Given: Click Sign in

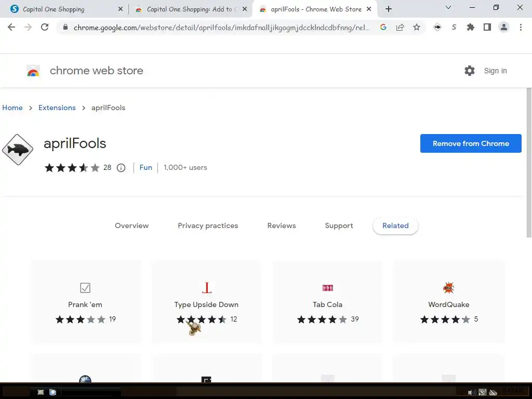Looking at the screenshot, I should (x=495, y=71).
